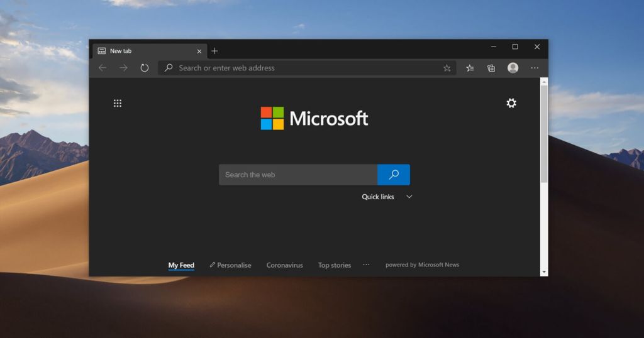Open a new tab with plus button
The width and height of the screenshot is (644, 338).
pos(214,51)
